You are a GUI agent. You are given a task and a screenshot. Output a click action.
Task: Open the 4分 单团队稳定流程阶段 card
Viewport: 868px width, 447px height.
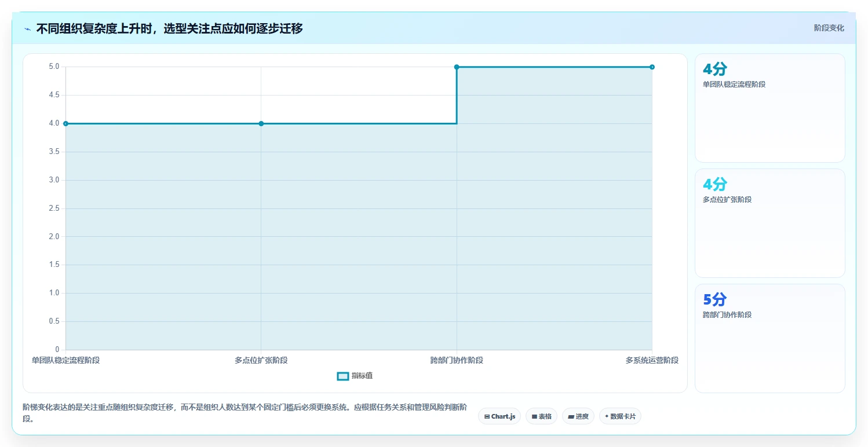coord(769,108)
